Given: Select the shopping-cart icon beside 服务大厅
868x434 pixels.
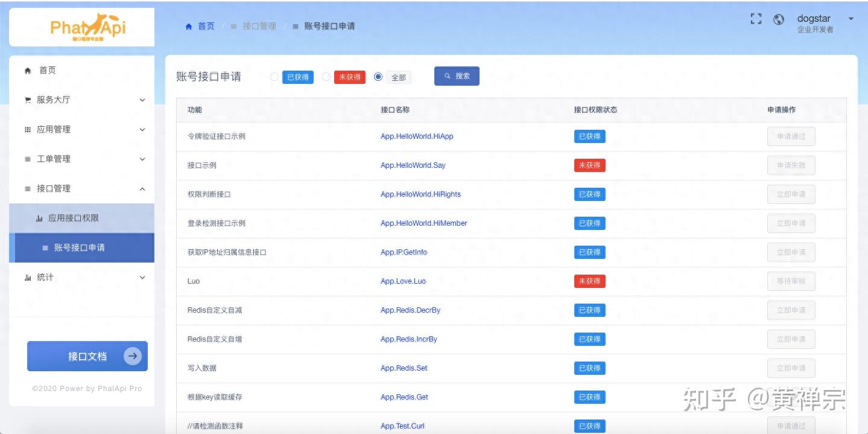Looking at the screenshot, I should tap(27, 100).
